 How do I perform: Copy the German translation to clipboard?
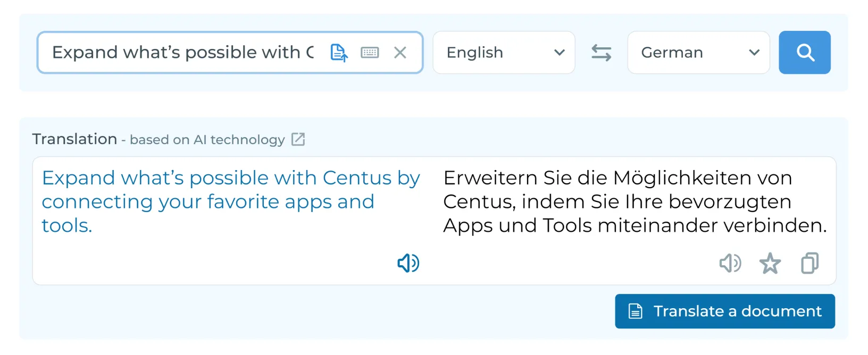809,263
